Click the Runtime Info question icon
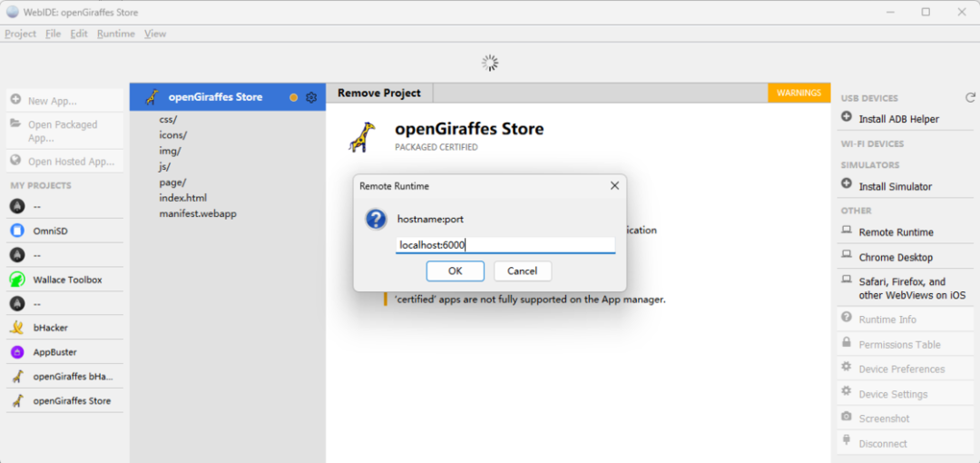Viewport: 980px width, 463px height. click(x=847, y=317)
